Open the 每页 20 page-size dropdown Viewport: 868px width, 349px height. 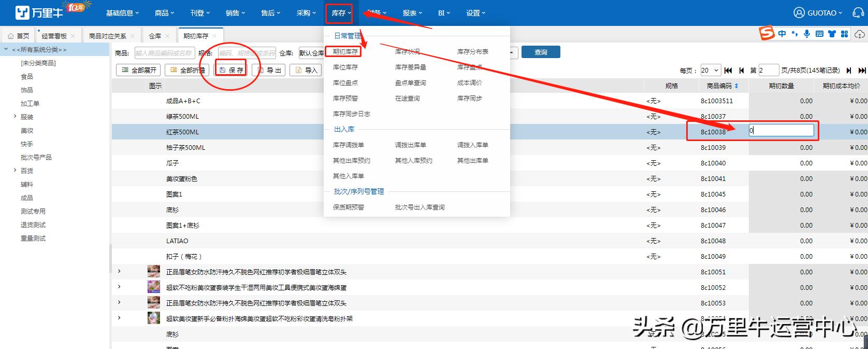pyautogui.click(x=710, y=71)
